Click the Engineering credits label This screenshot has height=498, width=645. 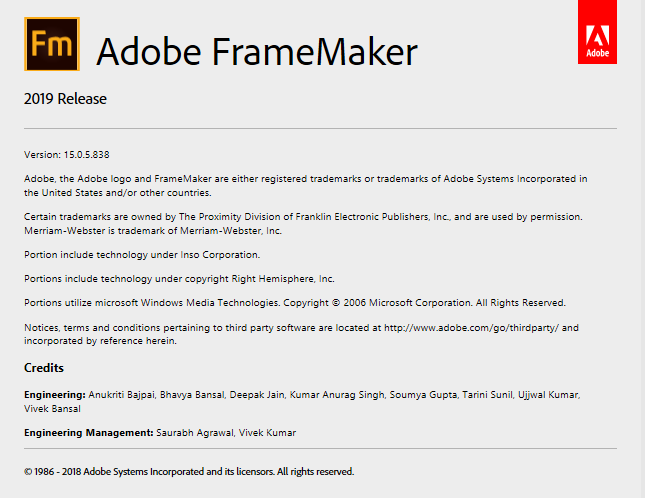(x=55, y=395)
